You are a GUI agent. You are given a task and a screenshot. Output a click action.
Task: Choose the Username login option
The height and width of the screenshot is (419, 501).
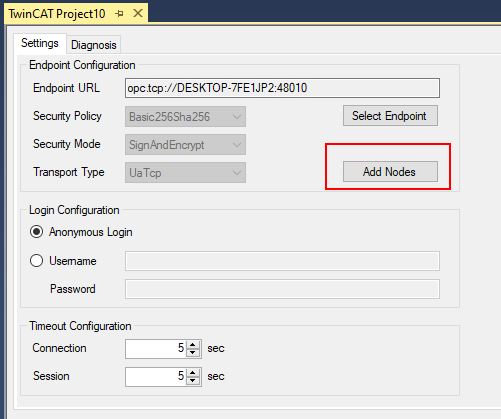click(x=36, y=261)
